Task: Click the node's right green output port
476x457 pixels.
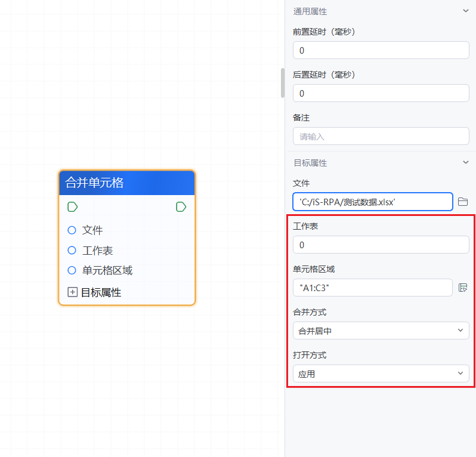Action: [181, 207]
